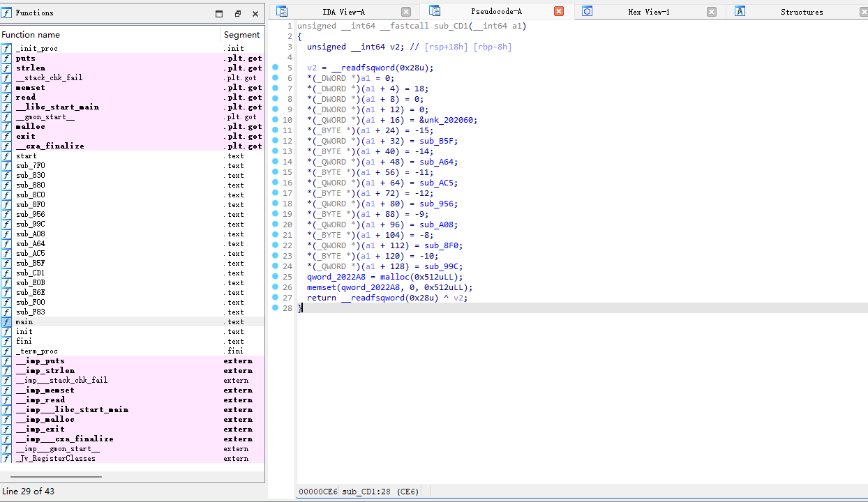Sort functions by the Segment column header
Screen dimensions: 868x502
coord(242,34)
